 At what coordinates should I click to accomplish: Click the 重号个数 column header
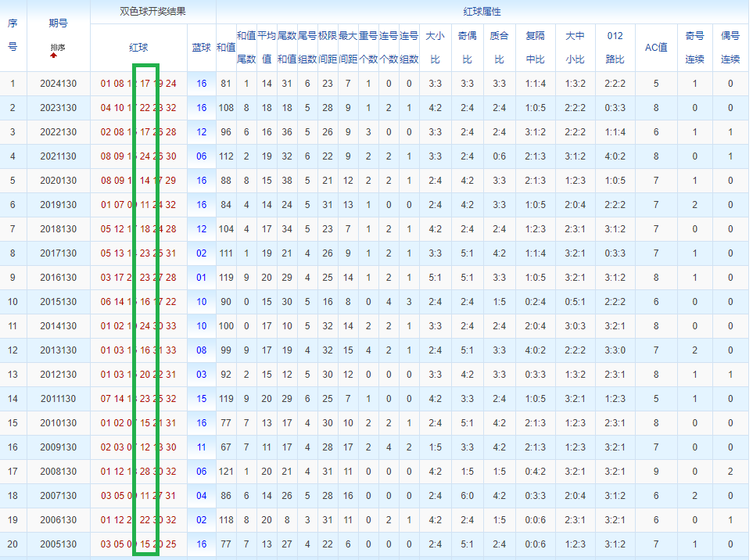coord(368,47)
